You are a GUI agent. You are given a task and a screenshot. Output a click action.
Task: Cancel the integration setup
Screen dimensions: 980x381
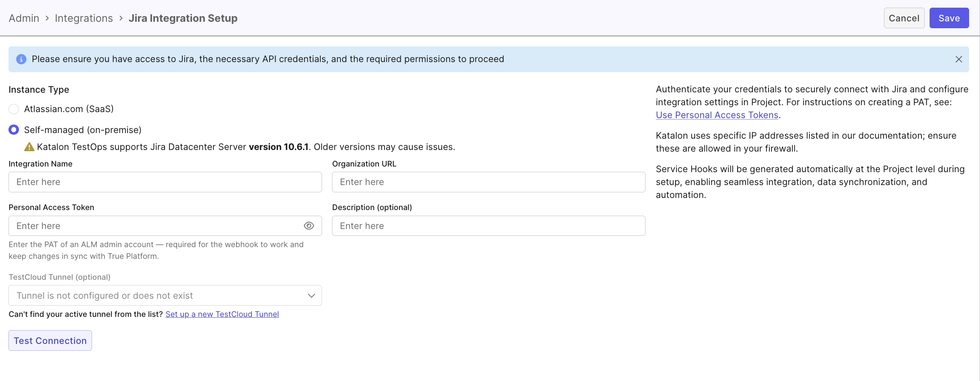tap(904, 18)
